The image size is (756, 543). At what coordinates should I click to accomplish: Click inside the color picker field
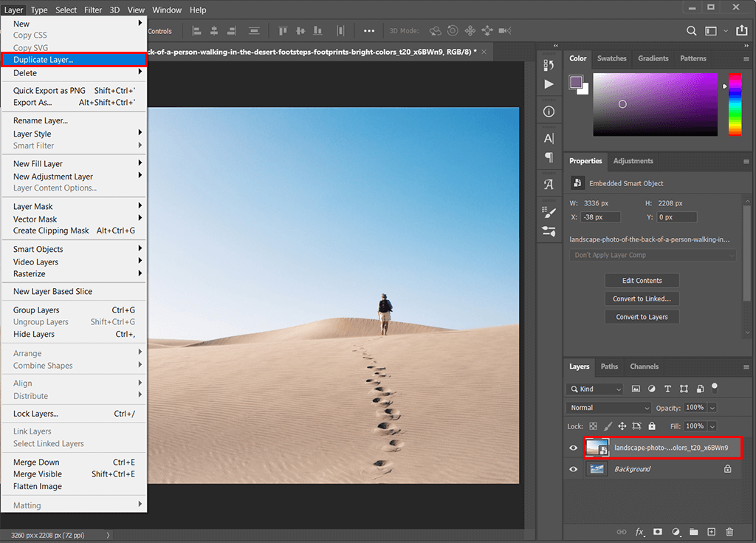pyautogui.click(x=656, y=104)
